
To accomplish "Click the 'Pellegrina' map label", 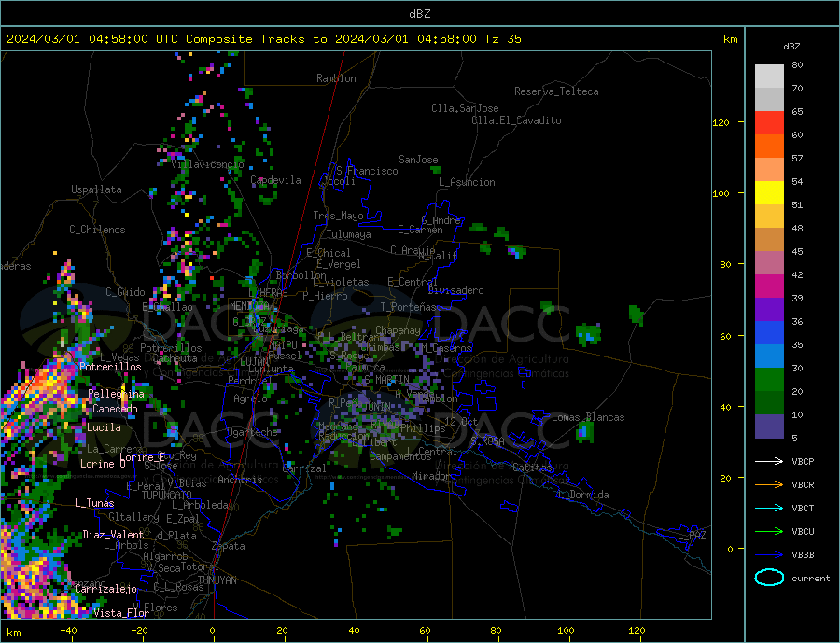I will 117,394.
